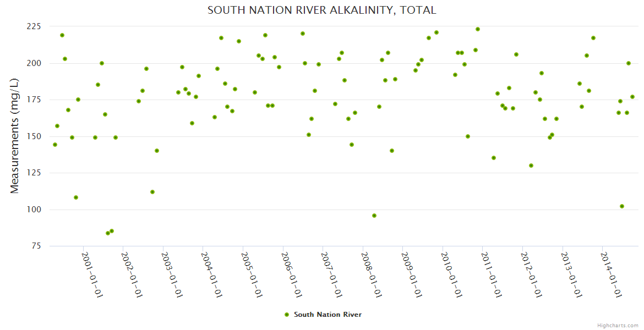Click the 75 y-axis tick label

pyautogui.click(x=37, y=246)
